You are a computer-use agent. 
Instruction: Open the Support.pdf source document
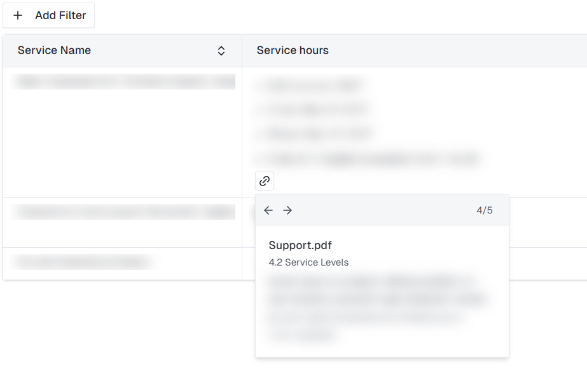pos(300,245)
